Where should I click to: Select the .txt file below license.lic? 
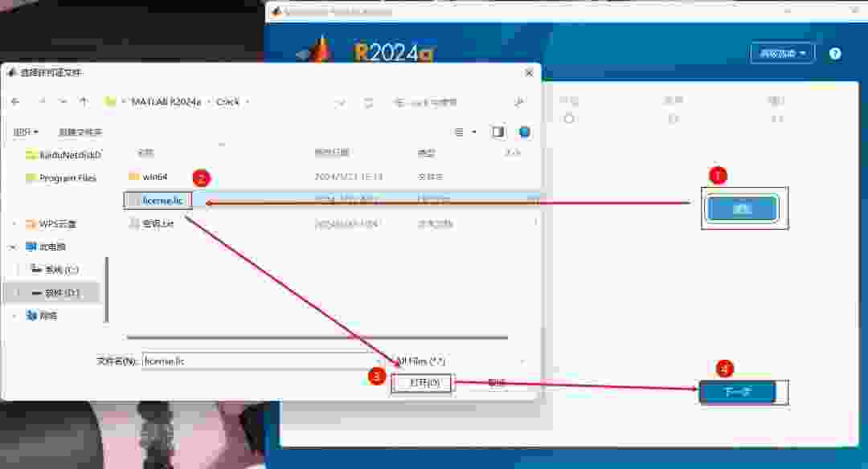click(332, 223)
